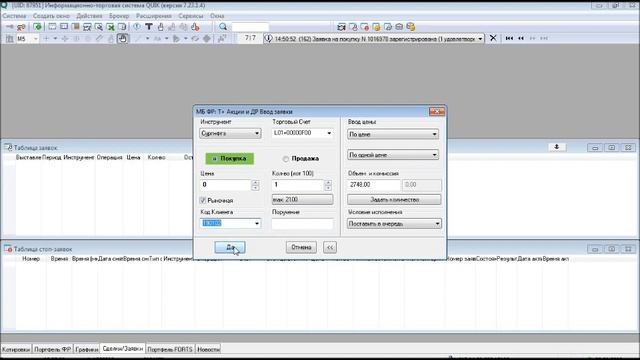Screen dimensions: 640x360
Task: Increase quantity with Кол-во up arrow
Action: coord(328,182)
